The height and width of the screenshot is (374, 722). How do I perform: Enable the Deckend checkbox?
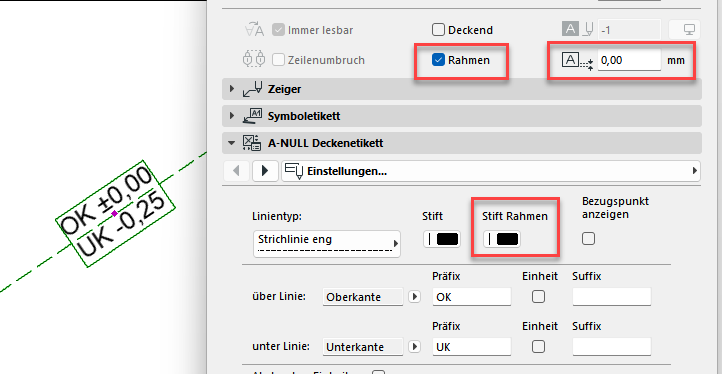point(438,30)
